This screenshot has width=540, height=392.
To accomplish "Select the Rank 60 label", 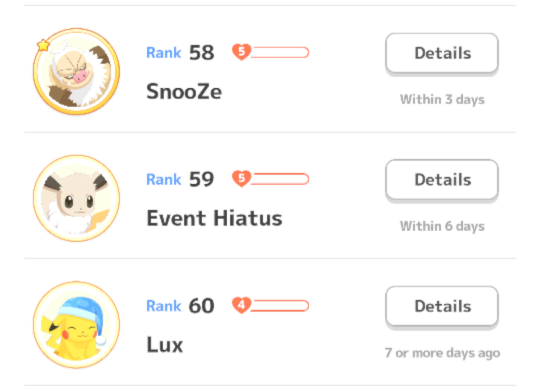I will click(x=180, y=306).
